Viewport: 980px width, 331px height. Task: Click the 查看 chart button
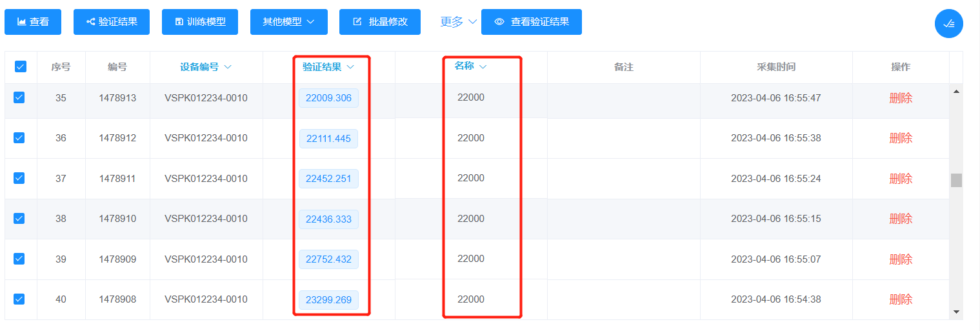pos(33,22)
